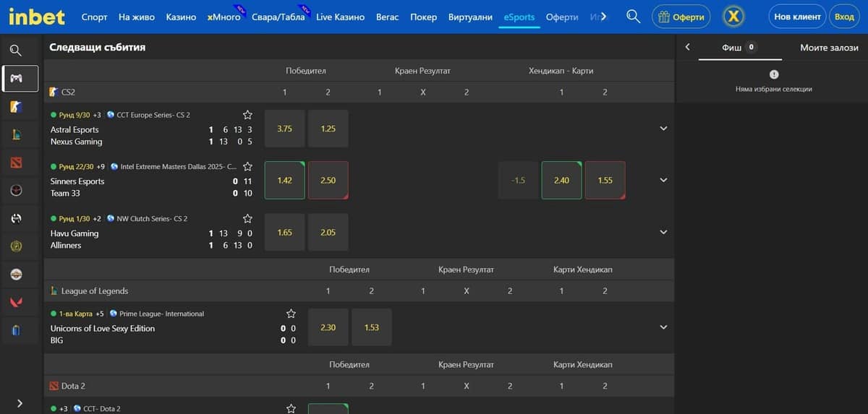Select handicap odds 2.40
The width and height of the screenshot is (868, 414).
click(561, 180)
